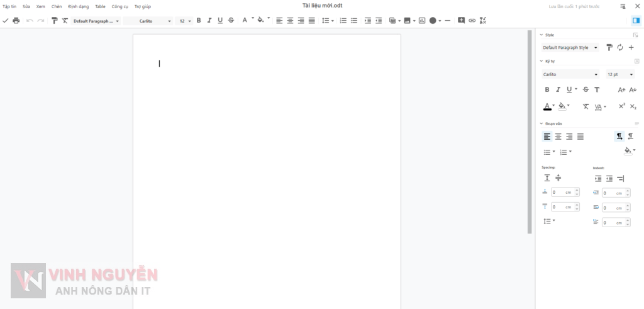Click the print icon in the toolbar
644x309 pixels.
(16, 21)
